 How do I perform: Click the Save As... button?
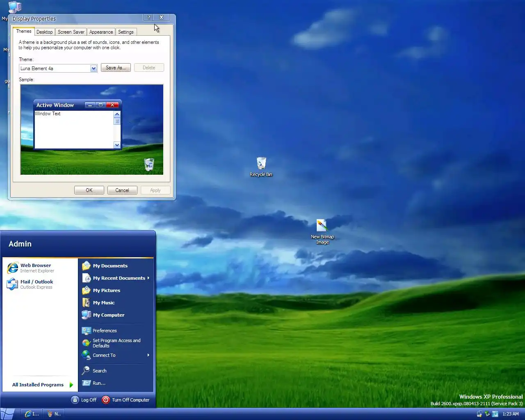click(116, 68)
